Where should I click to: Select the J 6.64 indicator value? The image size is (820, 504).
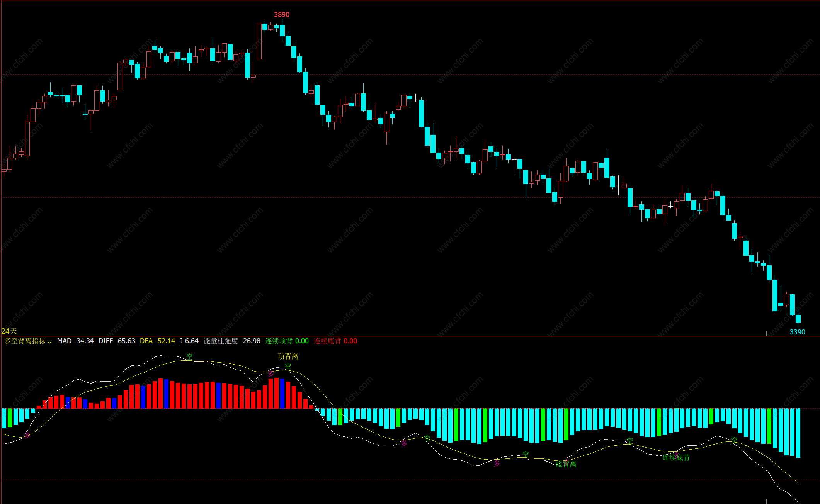pos(189,341)
